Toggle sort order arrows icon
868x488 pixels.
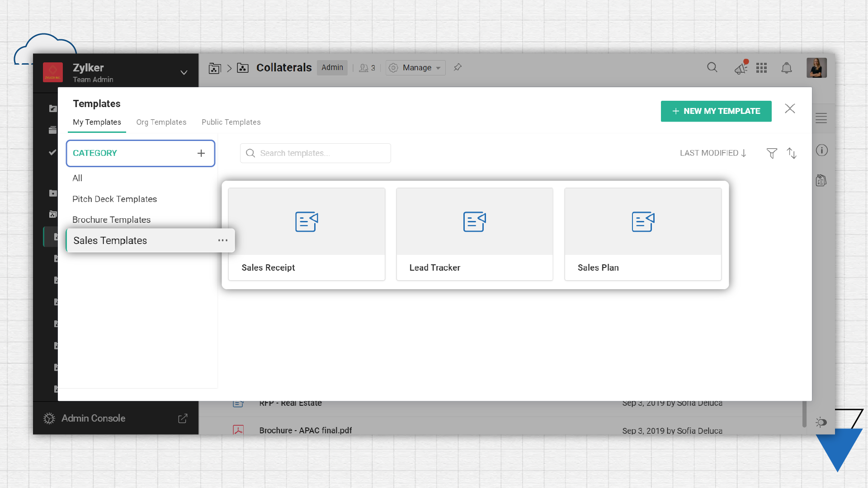[x=792, y=153]
